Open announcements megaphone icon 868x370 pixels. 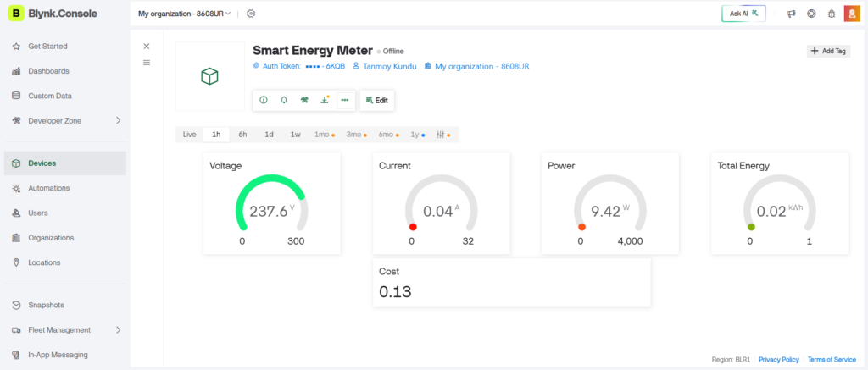791,14
